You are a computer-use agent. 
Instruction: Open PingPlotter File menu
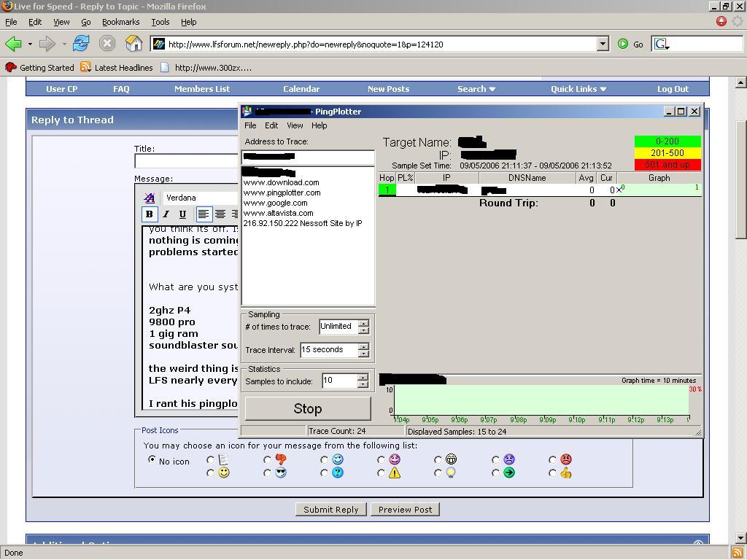(x=250, y=125)
